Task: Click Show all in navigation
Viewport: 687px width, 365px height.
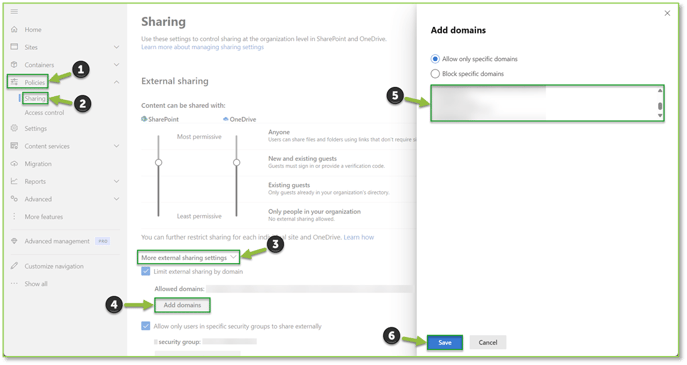Action: click(x=36, y=283)
